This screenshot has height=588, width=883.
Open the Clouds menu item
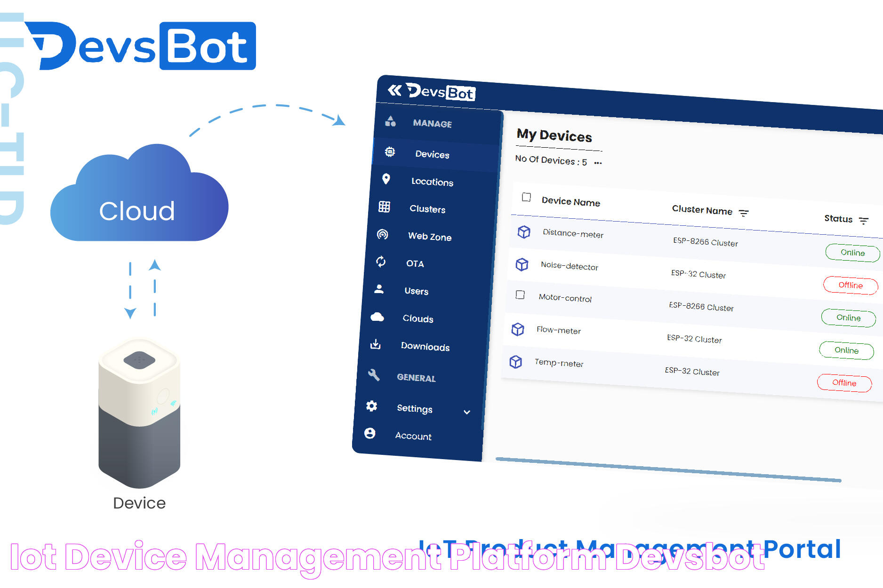point(418,318)
